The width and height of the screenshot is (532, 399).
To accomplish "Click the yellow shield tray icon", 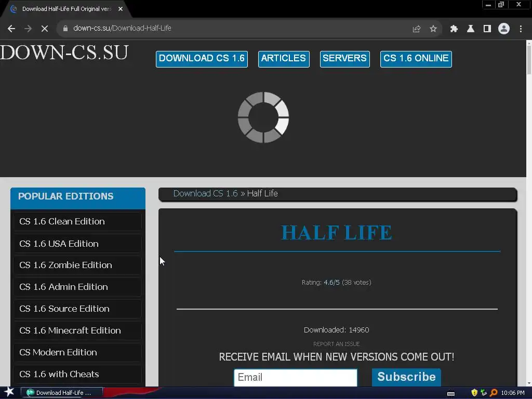I will (x=474, y=393).
